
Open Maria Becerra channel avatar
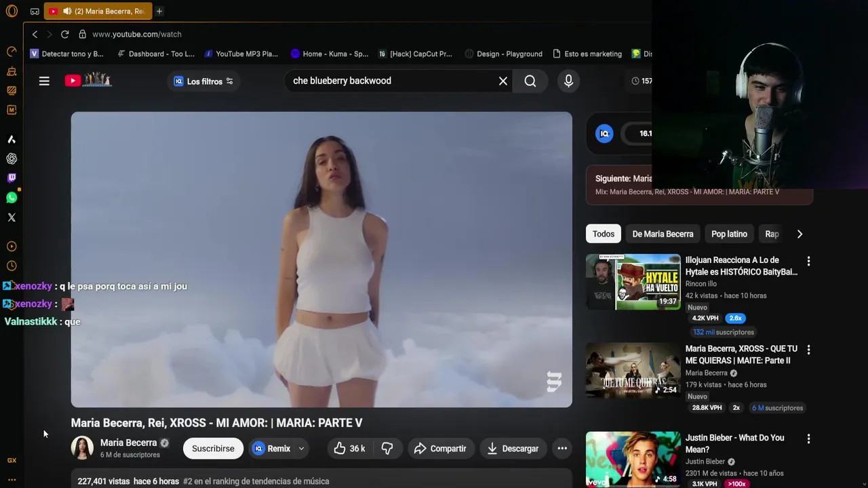(83, 448)
